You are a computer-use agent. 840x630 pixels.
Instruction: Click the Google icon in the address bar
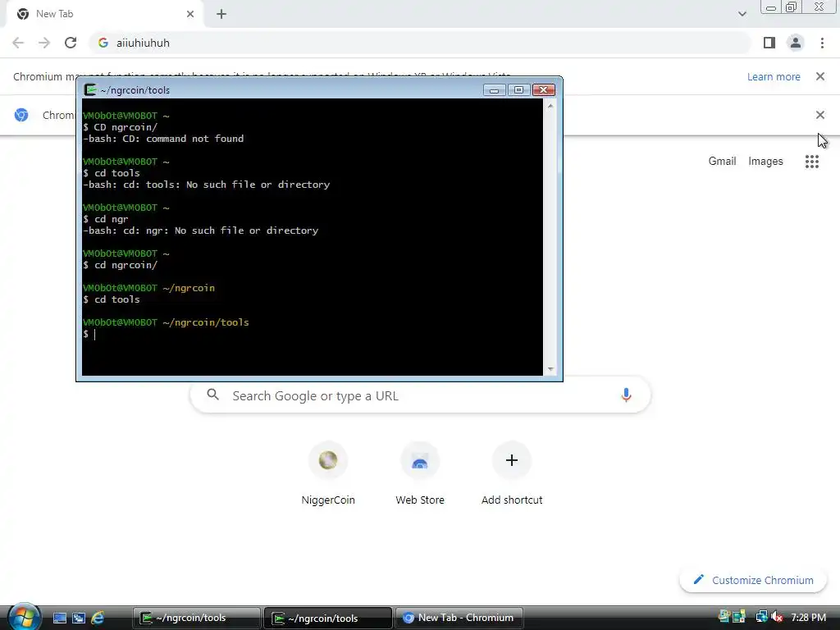click(103, 43)
